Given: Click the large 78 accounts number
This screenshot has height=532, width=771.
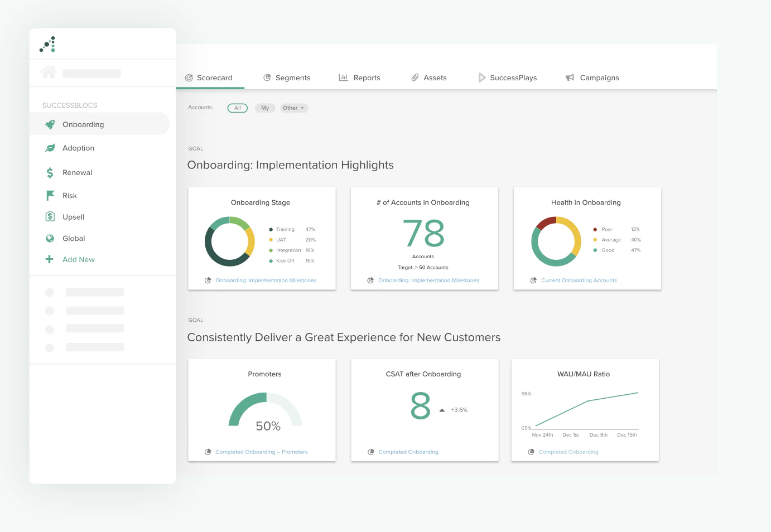Looking at the screenshot, I should [x=423, y=233].
